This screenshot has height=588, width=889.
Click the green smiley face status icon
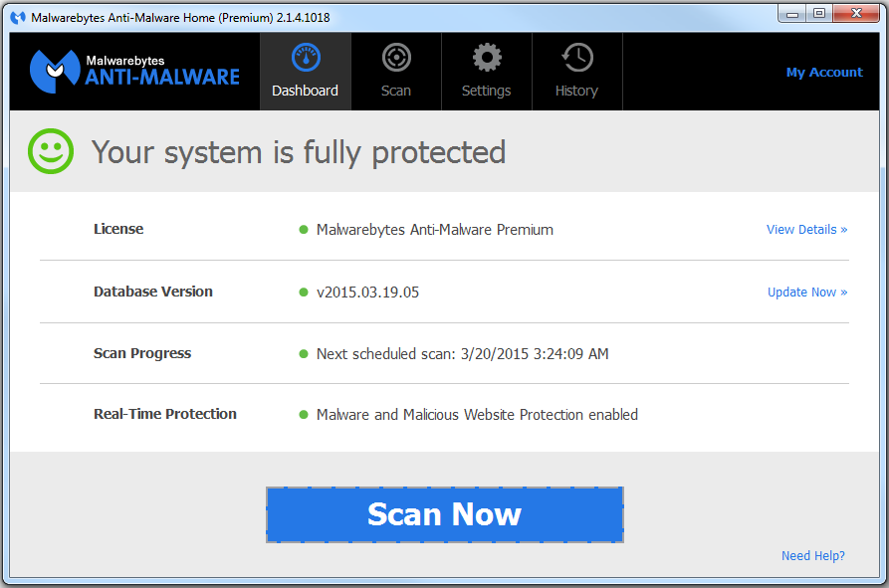(x=51, y=152)
